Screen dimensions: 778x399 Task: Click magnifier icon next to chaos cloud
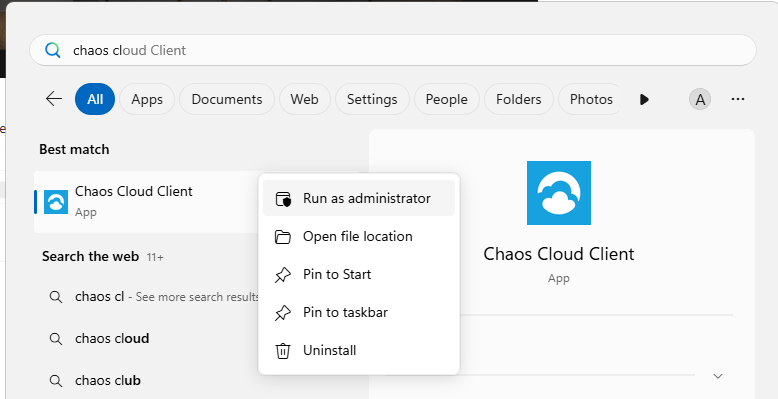(56, 339)
